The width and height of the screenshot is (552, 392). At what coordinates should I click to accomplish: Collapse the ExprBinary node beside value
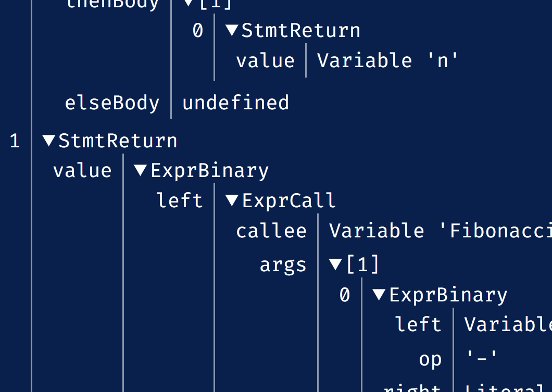[141, 170]
